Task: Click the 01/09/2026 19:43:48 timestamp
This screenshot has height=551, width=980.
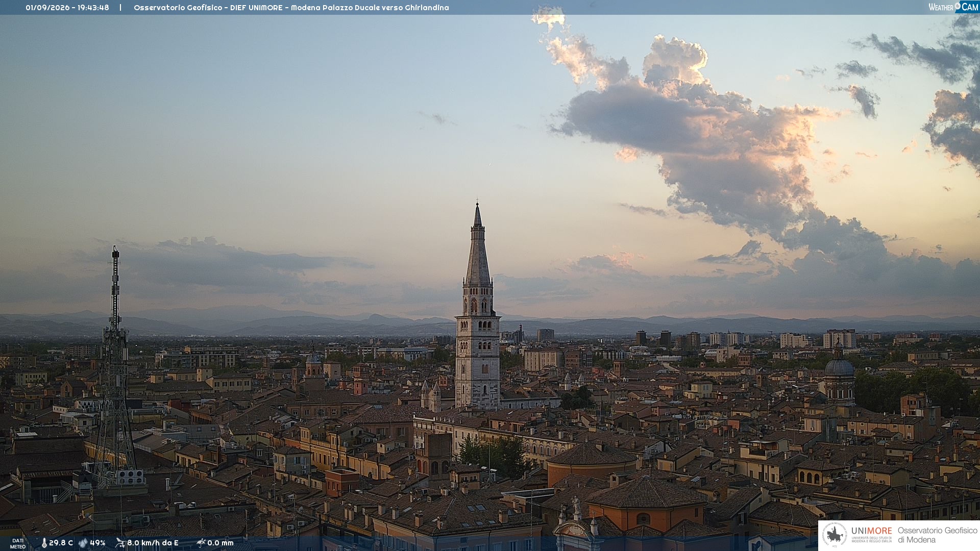Action: [67, 8]
